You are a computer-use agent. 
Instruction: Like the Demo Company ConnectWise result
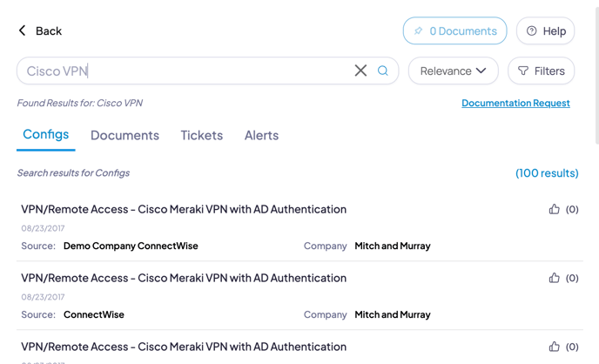coord(554,209)
